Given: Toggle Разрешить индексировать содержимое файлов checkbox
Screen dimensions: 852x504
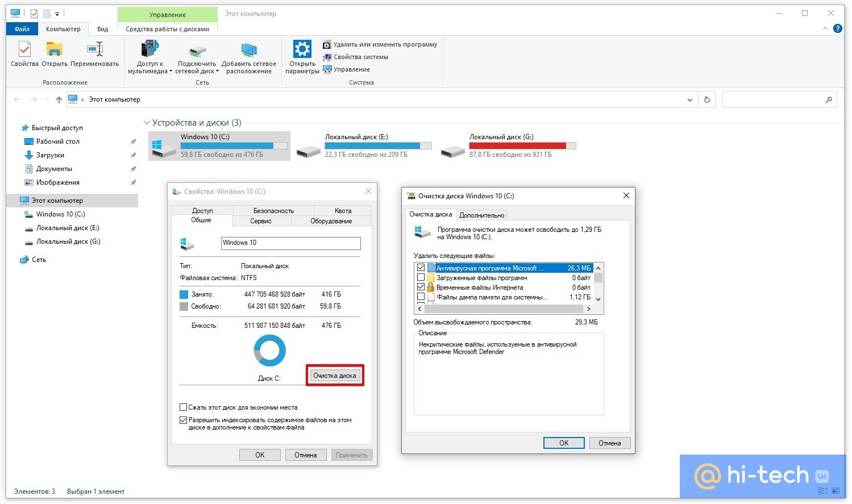Looking at the screenshot, I should point(183,420).
